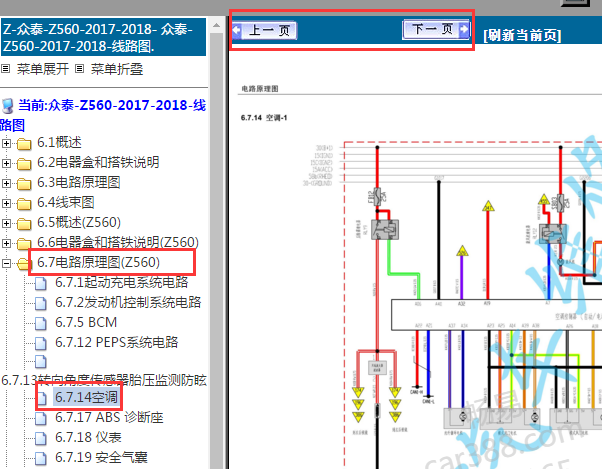Click the 菜单展开 list icon

[5, 69]
